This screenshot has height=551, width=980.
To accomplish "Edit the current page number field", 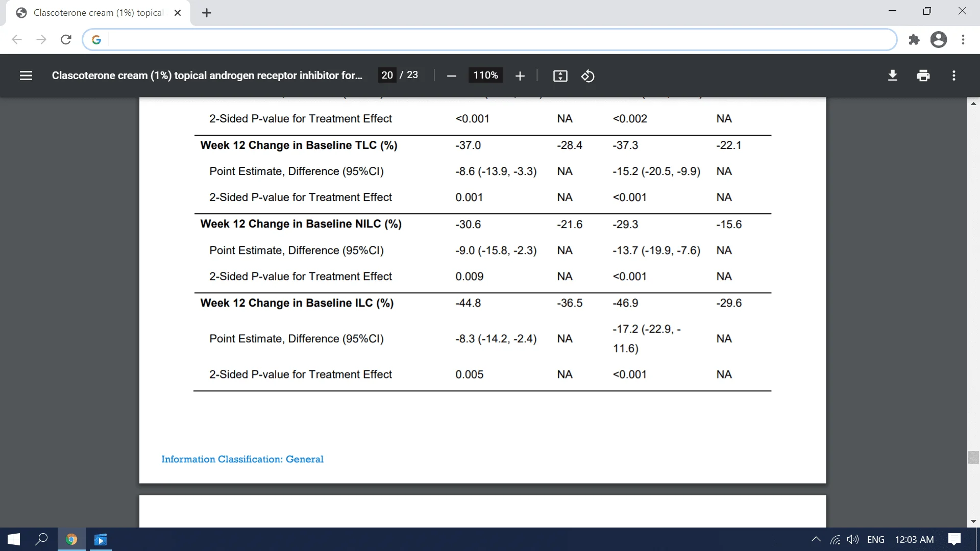I will click(x=387, y=75).
